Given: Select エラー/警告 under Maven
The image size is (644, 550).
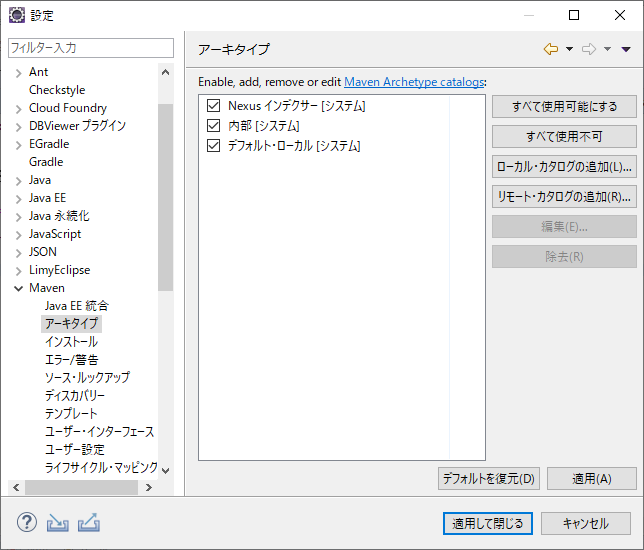Looking at the screenshot, I should (x=71, y=360).
